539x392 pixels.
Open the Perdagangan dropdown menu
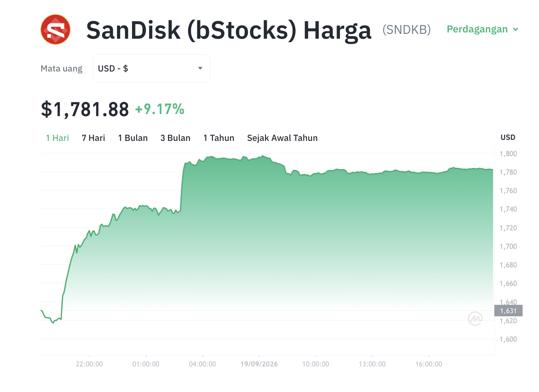coord(482,29)
